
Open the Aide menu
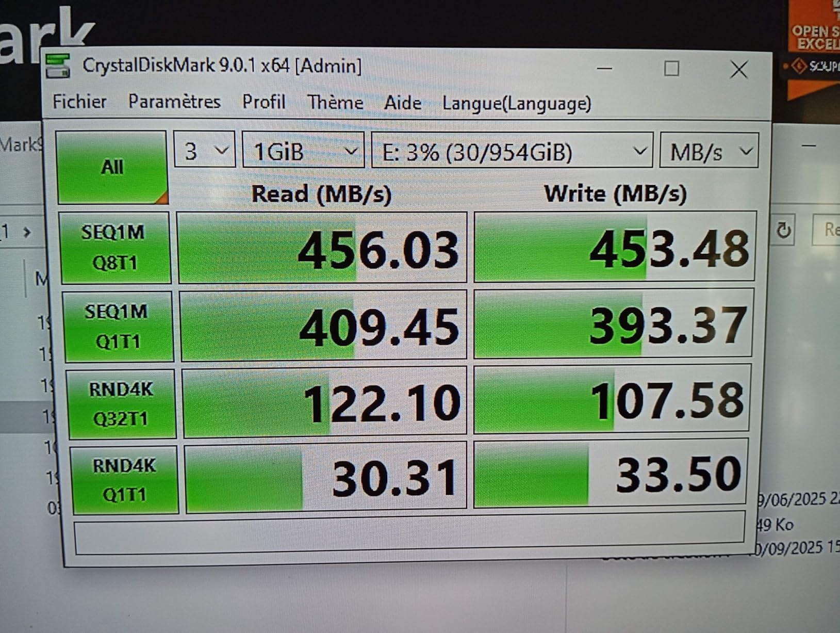pos(402,103)
